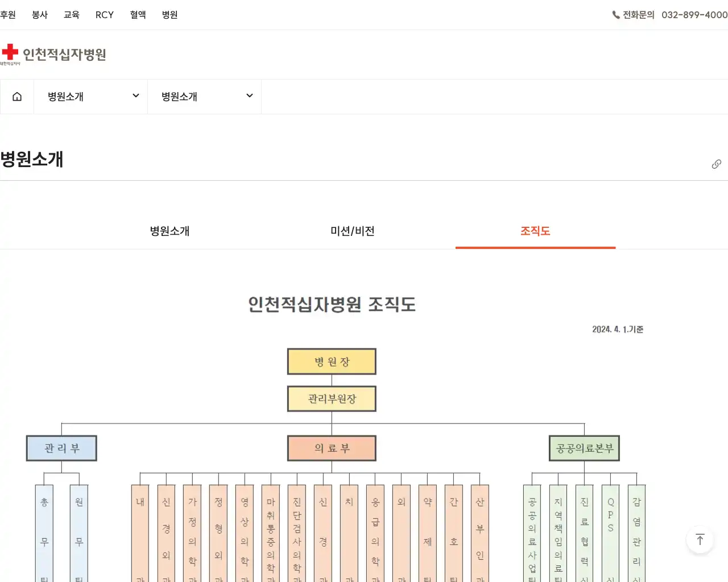Click the 관리부원장 box below 병원장
Screen dimensions: 728x582
coord(332,398)
